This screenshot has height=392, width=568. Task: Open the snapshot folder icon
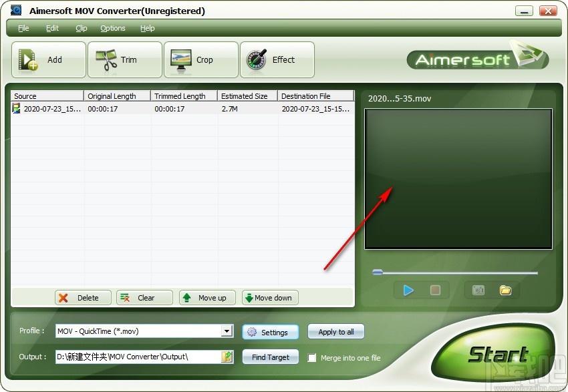[x=505, y=290]
